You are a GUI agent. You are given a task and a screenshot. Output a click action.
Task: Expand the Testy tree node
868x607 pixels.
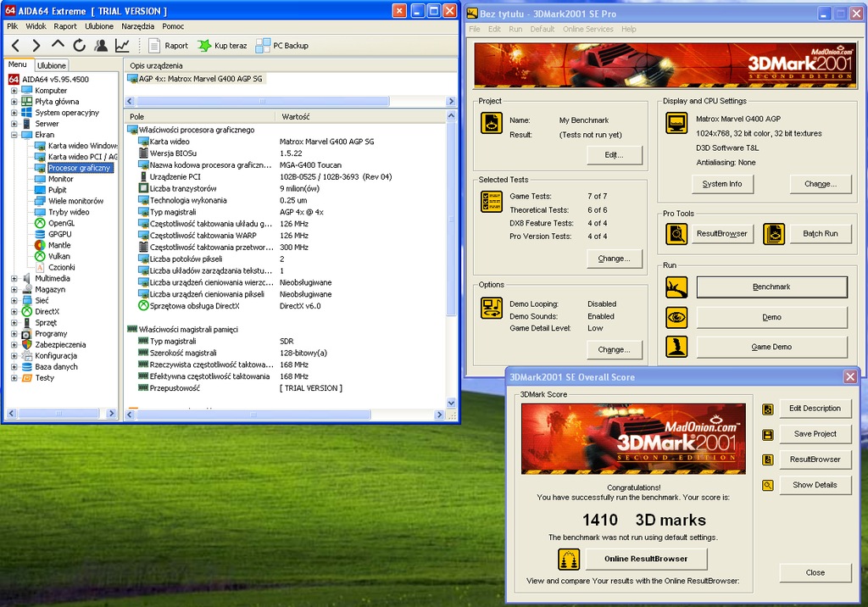pyautogui.click(x=14, y=378)
